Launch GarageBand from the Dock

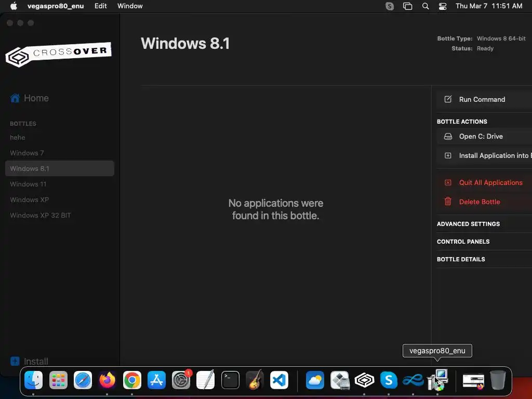tap(255, 380)
